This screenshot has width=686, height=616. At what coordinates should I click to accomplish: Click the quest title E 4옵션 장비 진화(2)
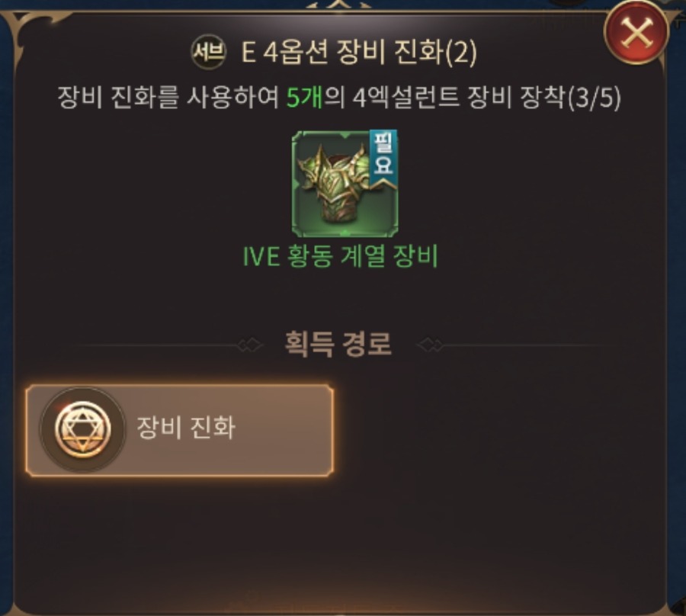(359, 52)
